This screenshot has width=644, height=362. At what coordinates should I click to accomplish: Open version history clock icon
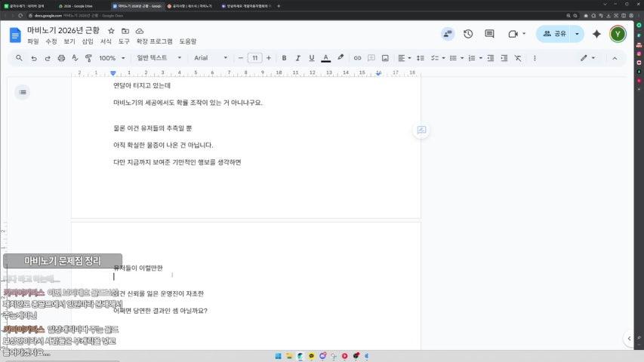(468, 34)
